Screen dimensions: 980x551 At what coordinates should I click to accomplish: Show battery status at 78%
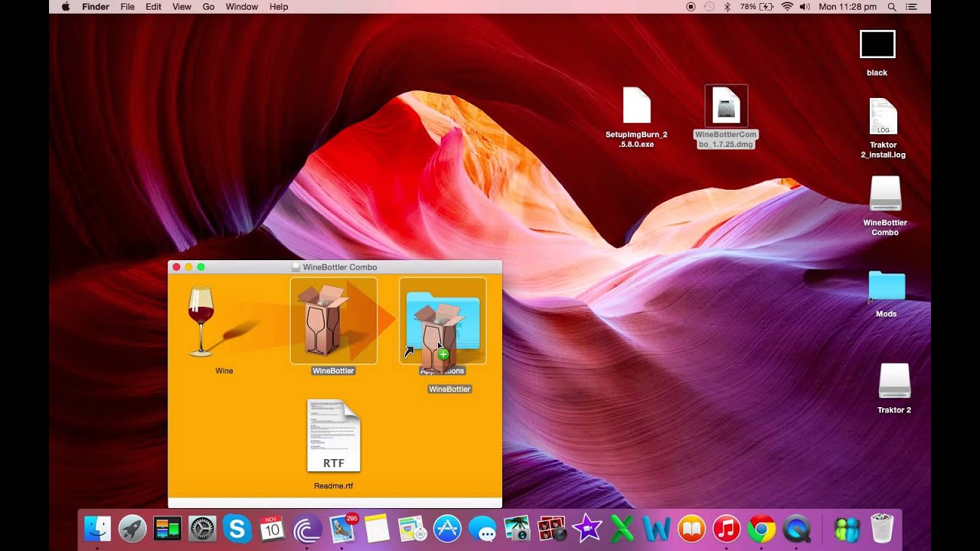[758, 7]
